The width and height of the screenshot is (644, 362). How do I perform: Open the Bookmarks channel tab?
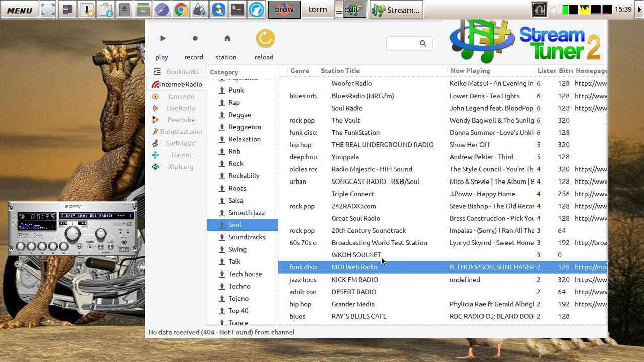[176, 71]
